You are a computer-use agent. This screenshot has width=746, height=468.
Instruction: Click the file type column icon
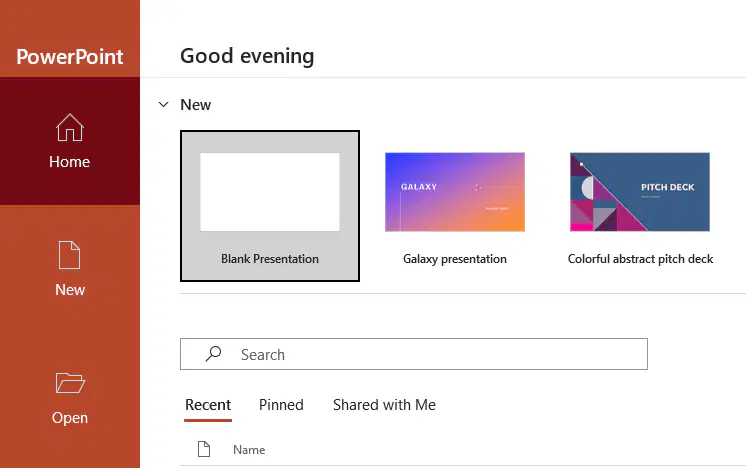(x=204, y=449)
